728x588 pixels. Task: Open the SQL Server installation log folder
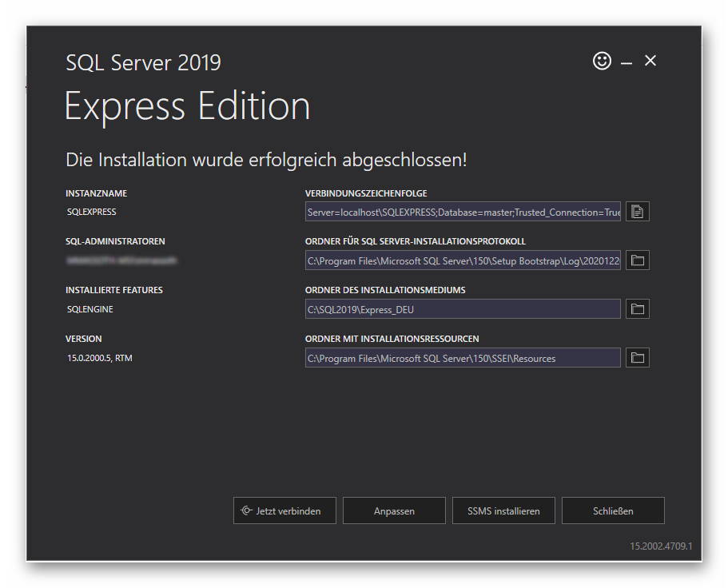pyautogui.click(x=637, y=260)
